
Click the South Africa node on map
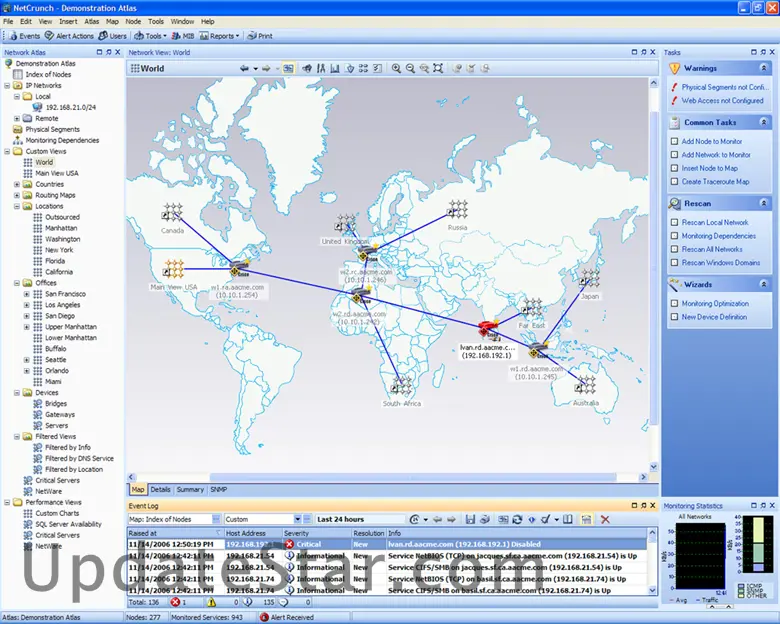(401, 385)
